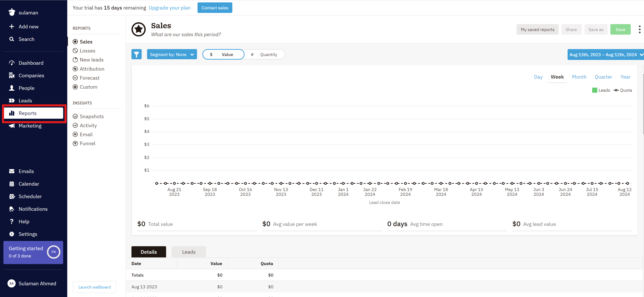Open Settings gear in sidebar

click(x=12, y=234)
